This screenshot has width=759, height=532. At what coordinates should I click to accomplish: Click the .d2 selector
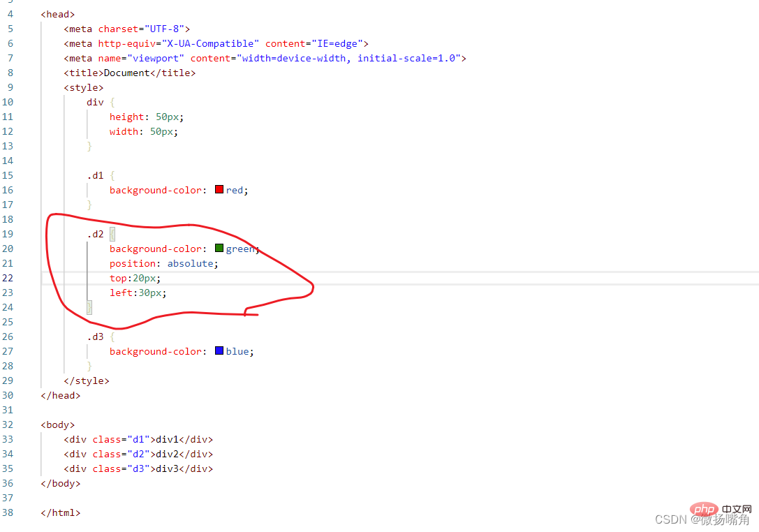tap(96, 234)
